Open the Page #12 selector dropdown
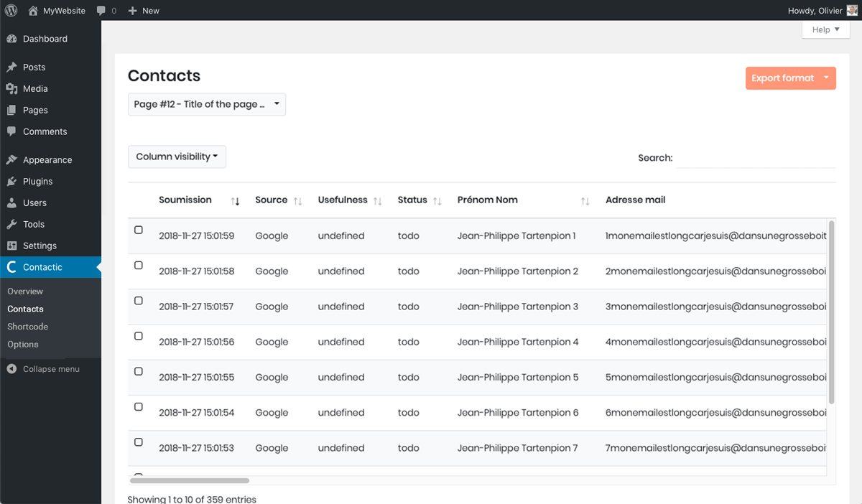862x504 pixels. pos(207,104)
